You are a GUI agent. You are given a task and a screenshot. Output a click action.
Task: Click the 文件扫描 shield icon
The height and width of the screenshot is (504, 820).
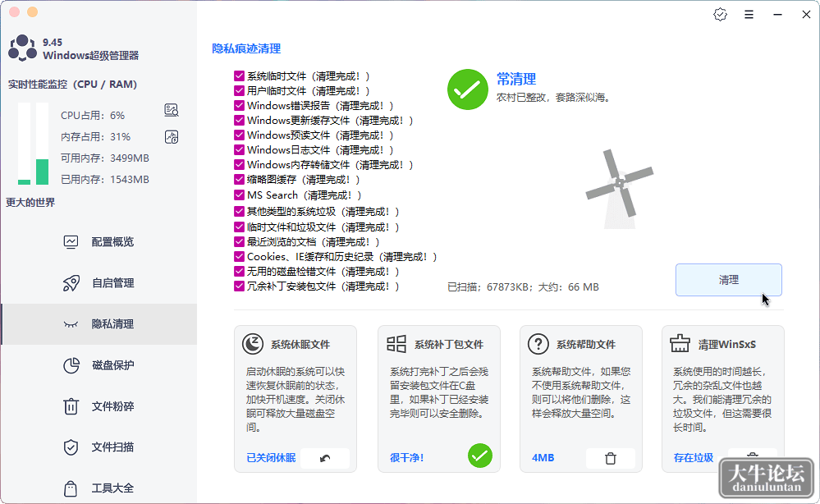click(71, 447)
